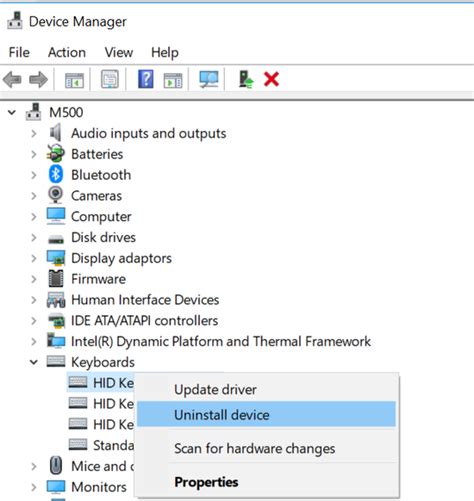Click the Keyboards category icon

point(56,361)
